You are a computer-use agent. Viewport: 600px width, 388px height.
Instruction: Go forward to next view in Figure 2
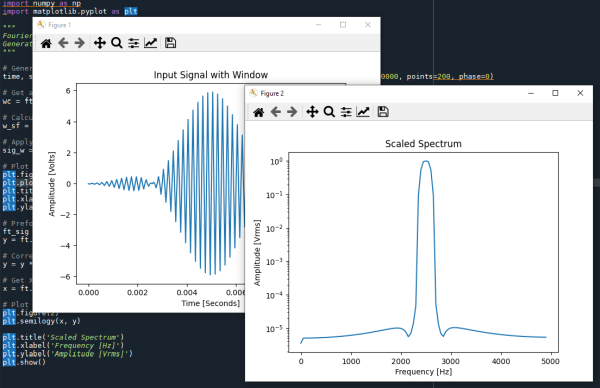click(x=292, y=112)
